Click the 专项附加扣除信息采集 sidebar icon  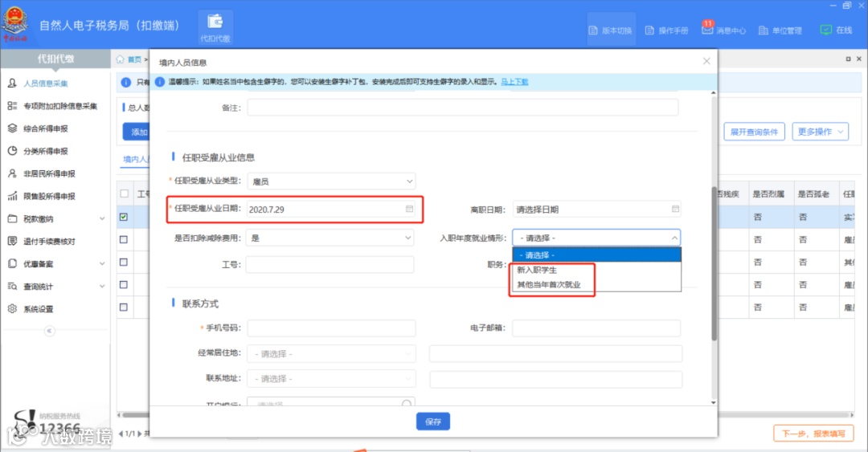[x=12, y=106]
